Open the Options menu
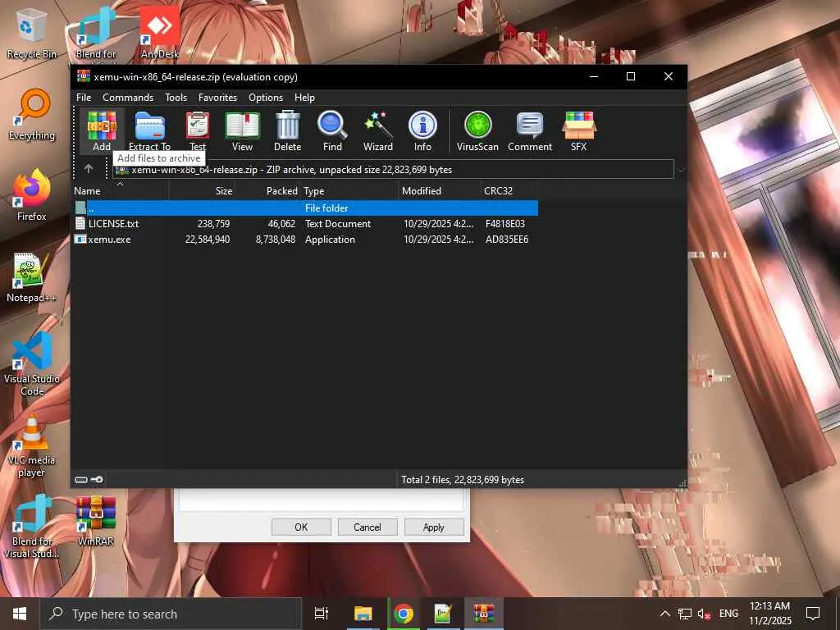 (x=266, y=98)
